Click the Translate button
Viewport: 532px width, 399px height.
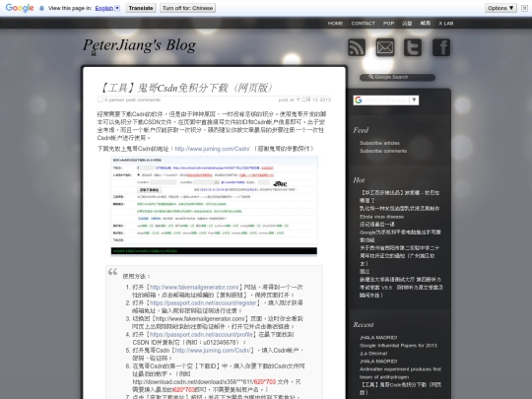141,8
